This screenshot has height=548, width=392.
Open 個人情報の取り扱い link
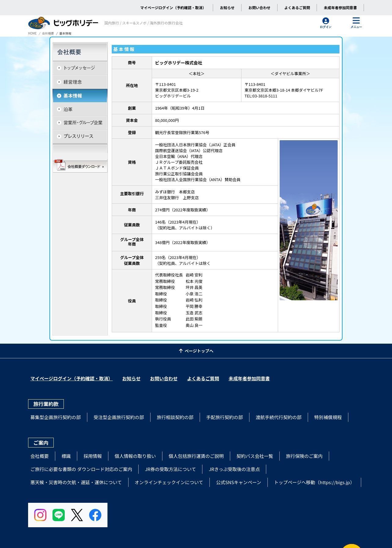coord(135,456)
